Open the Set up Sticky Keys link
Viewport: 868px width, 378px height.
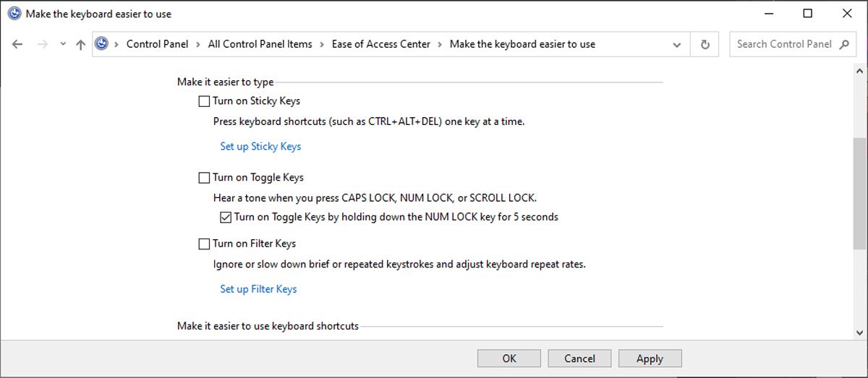pos(260,146)
